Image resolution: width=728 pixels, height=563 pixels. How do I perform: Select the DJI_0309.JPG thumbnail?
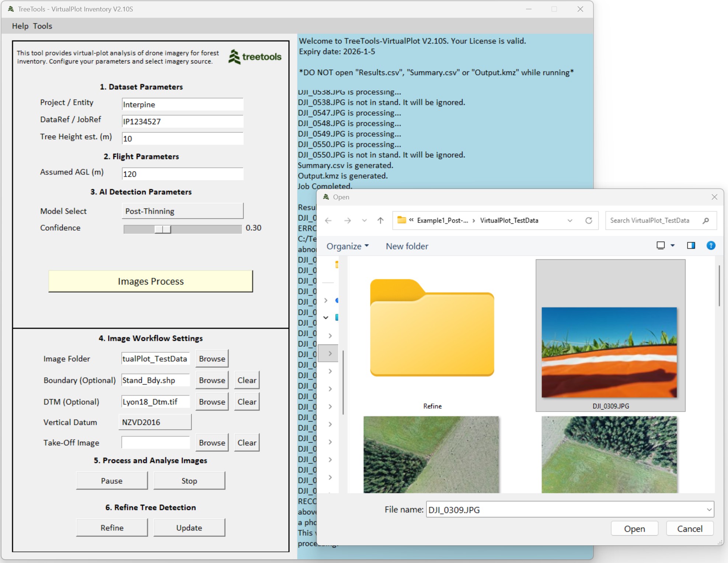tap(610, 352)
